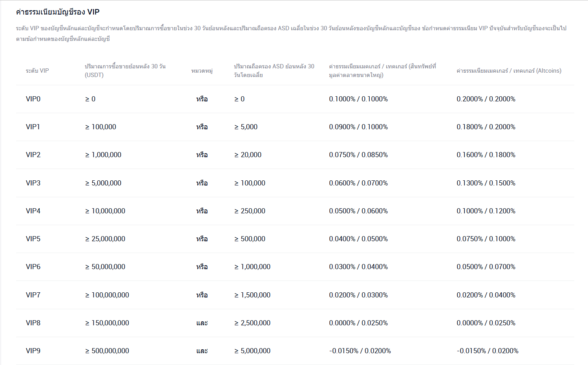Click the 0.0750% / 0.0850% fee cell
The height and width of the screenshot is (365, 588).
pos(358,155)
